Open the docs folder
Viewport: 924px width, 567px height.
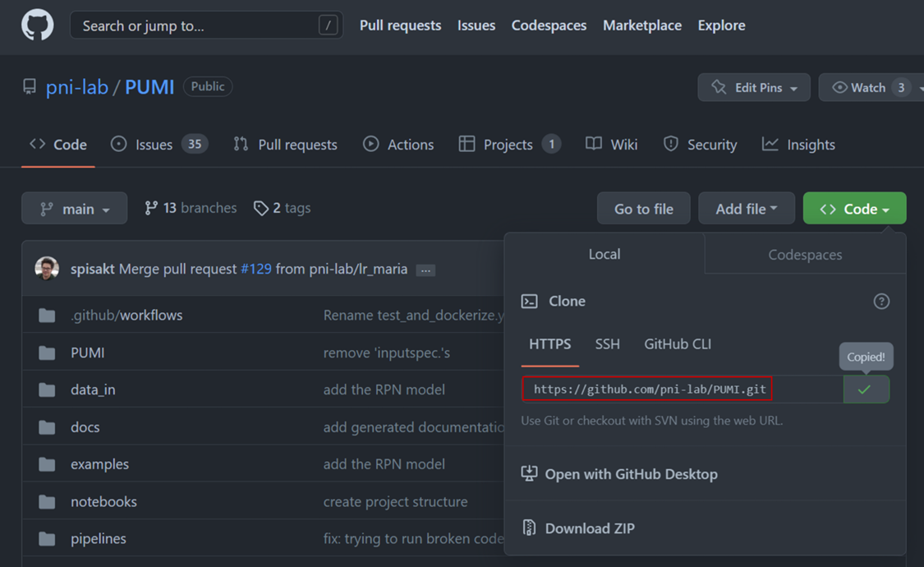[85, 426]
